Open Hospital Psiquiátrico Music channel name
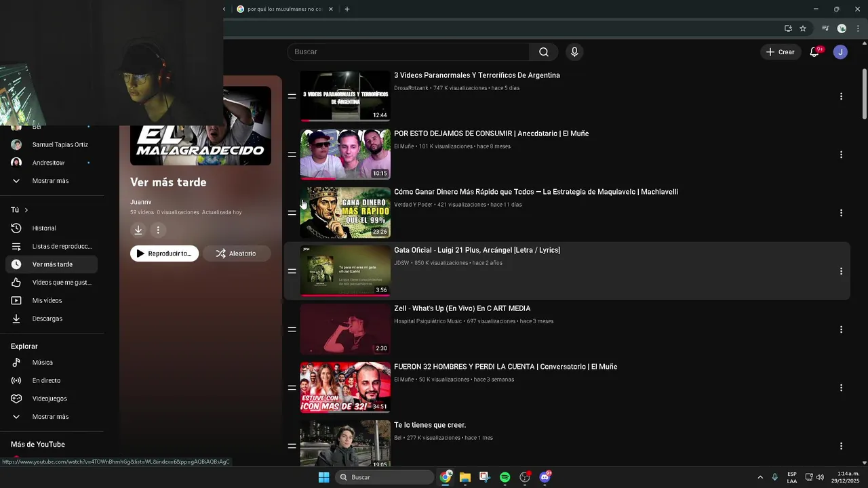868x488 pixels. (x=428, y=321)
